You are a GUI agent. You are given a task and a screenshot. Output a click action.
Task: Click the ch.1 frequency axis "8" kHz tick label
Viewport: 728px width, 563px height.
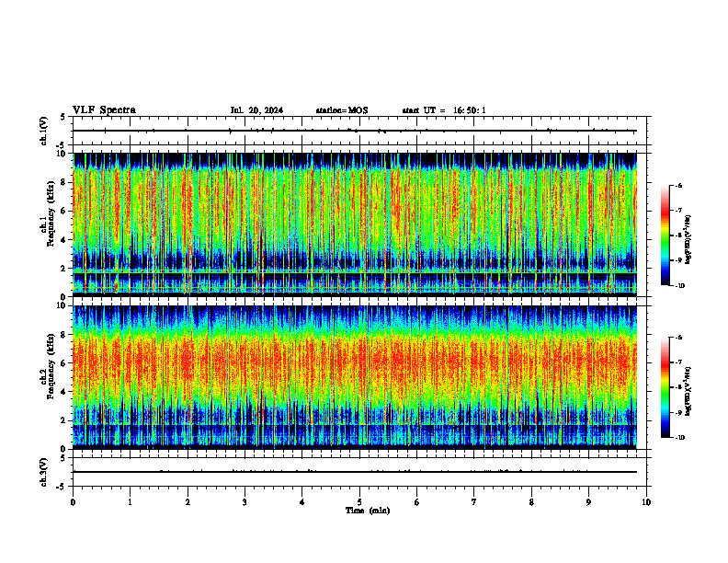pos(65,182)
